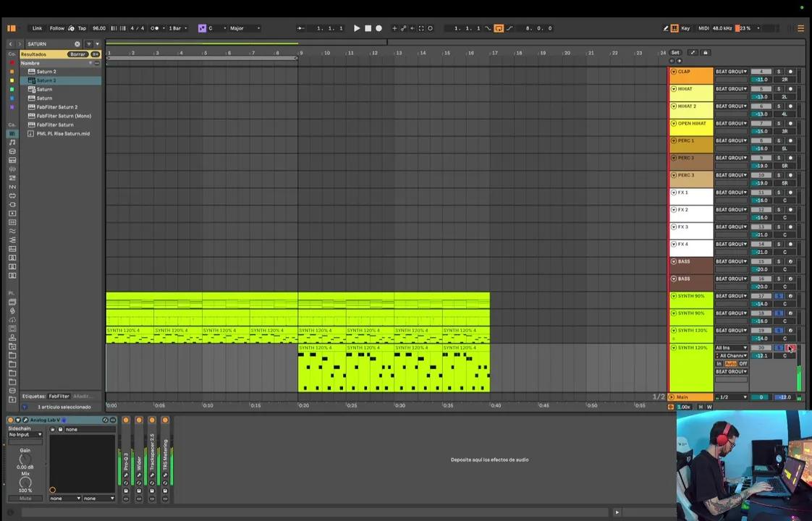Mute track 17 with the activator button

click(761, 296)
